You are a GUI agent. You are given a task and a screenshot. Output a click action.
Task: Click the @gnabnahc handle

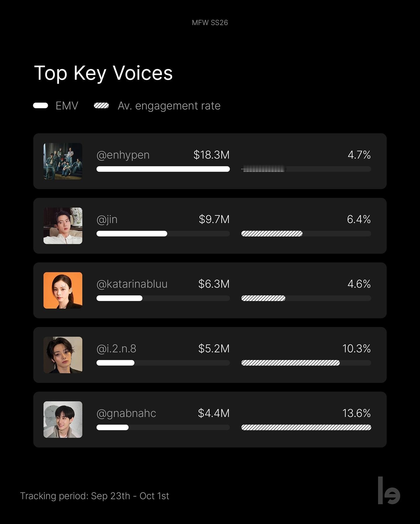(126, 413)
